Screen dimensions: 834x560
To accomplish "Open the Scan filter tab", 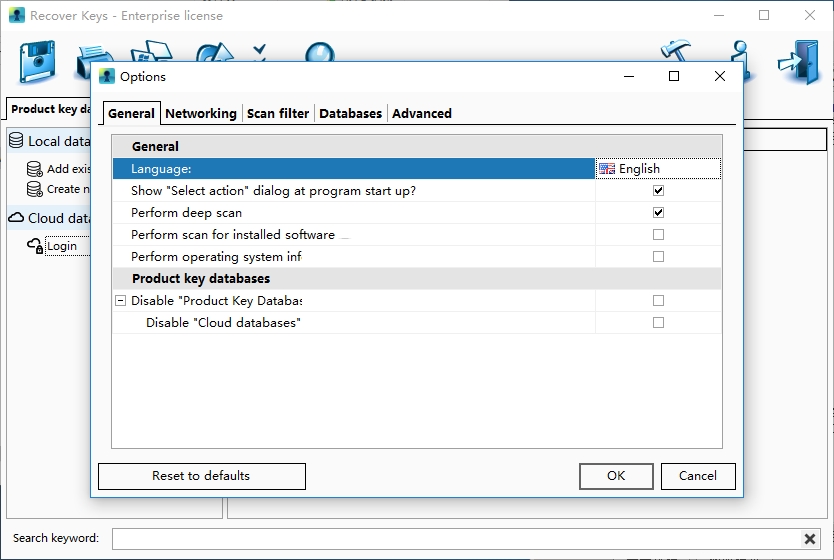I will pos(278,113).
